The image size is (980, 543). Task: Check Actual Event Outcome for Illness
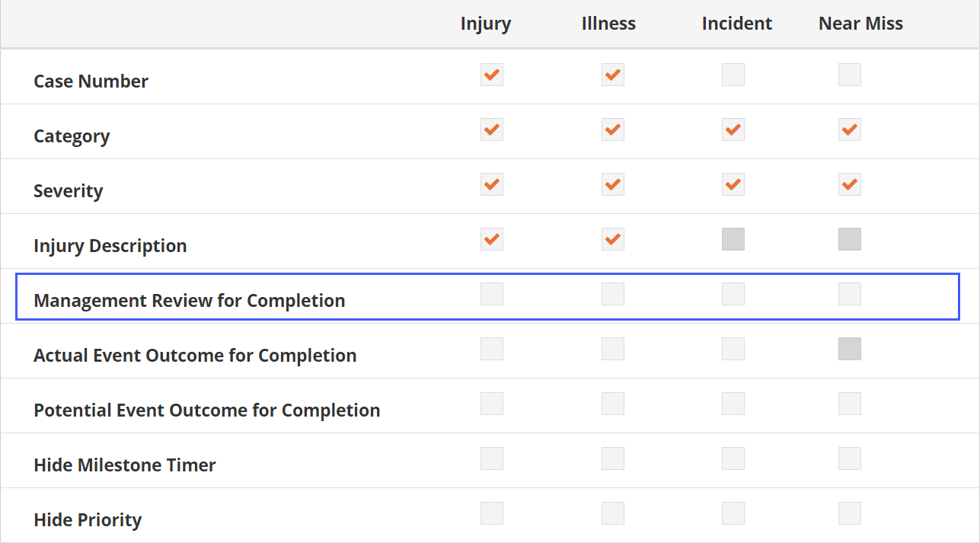pos(613,349)
